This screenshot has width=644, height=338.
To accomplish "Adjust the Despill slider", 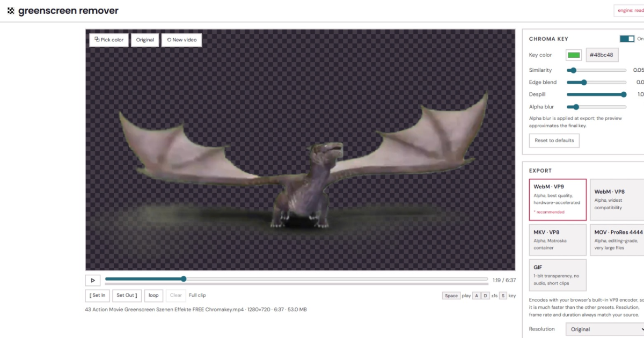I will [x=597, y=94].
